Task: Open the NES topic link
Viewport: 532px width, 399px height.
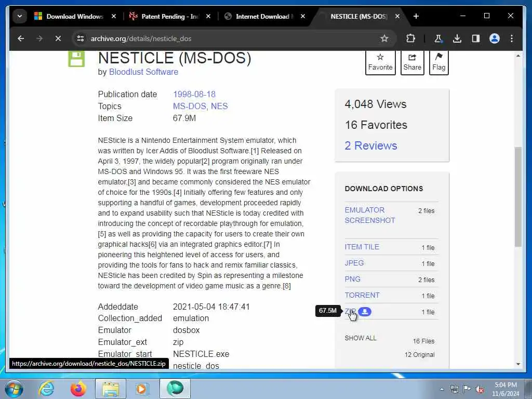Action: [219, 106]
